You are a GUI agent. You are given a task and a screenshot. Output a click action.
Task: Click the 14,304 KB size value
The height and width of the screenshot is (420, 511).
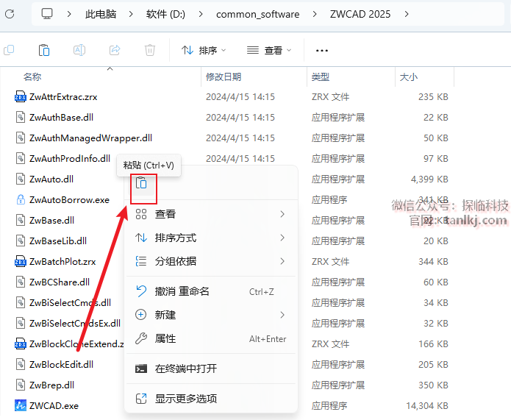pyautogui.click(x=427, y=405)
